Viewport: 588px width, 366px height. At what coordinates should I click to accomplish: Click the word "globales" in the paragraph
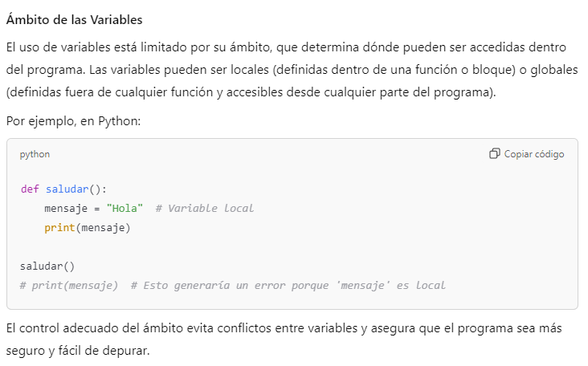[x=555, y=70]
